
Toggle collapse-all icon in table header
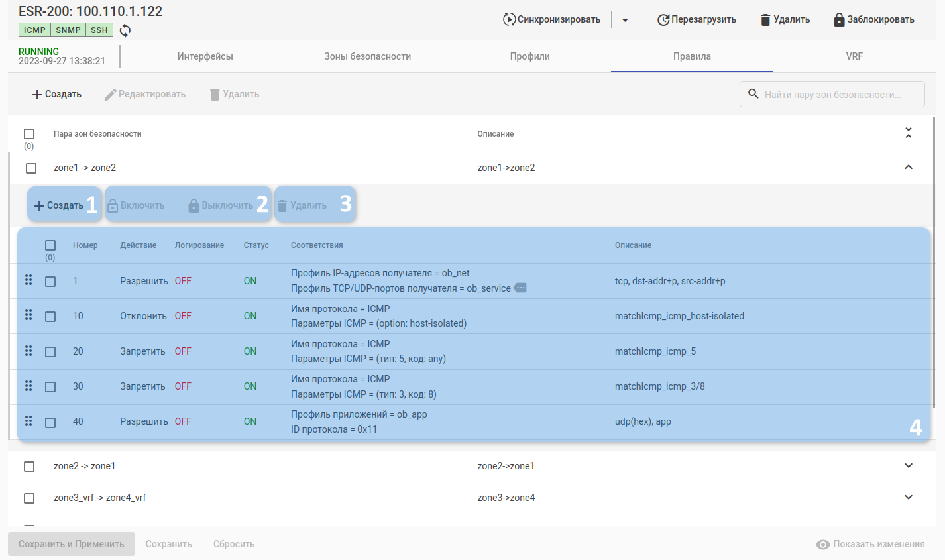point(909,133)
